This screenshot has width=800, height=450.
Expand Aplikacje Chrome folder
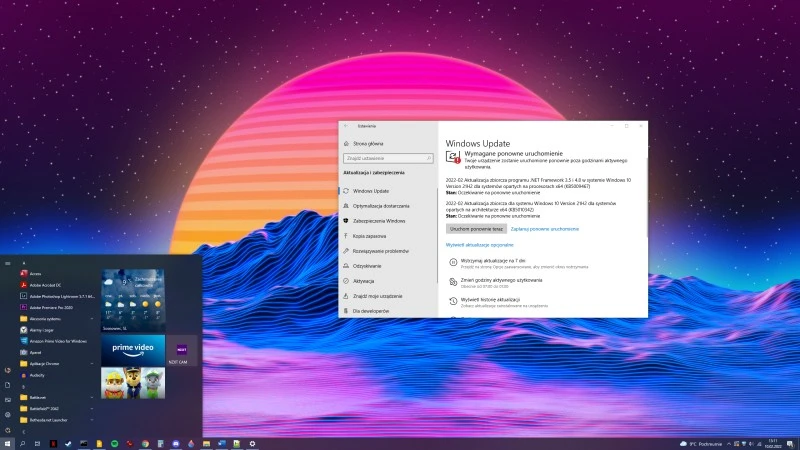pos(56,364)
